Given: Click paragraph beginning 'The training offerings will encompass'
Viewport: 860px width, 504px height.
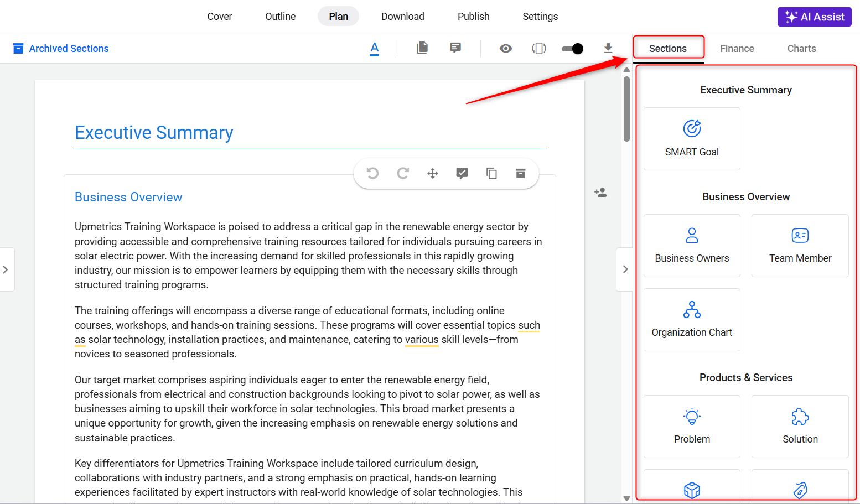Looking at the screenshot, I should pyautogui.click(x=307, y=332).
